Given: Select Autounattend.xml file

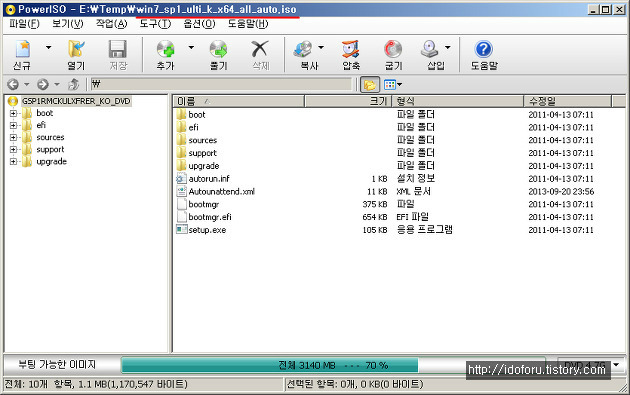Looking at the screenshot, I should click(221, 191).
